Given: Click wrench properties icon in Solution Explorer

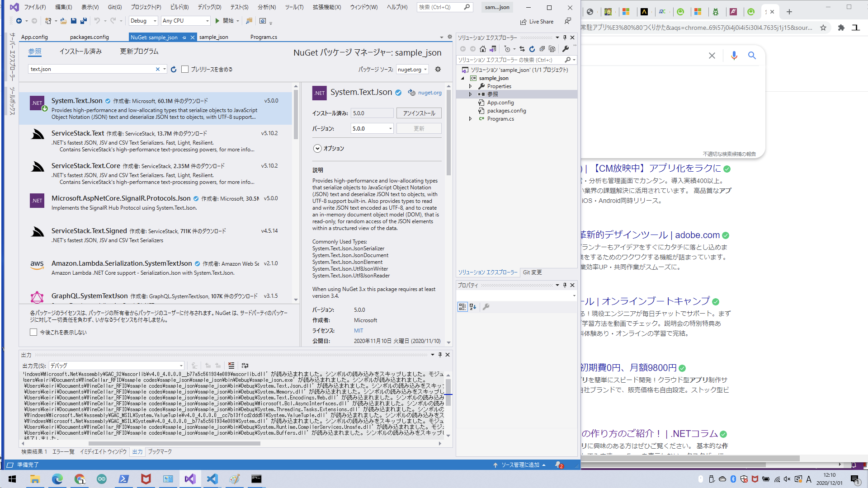Looking at the screenshot, I should coord(565,49).
